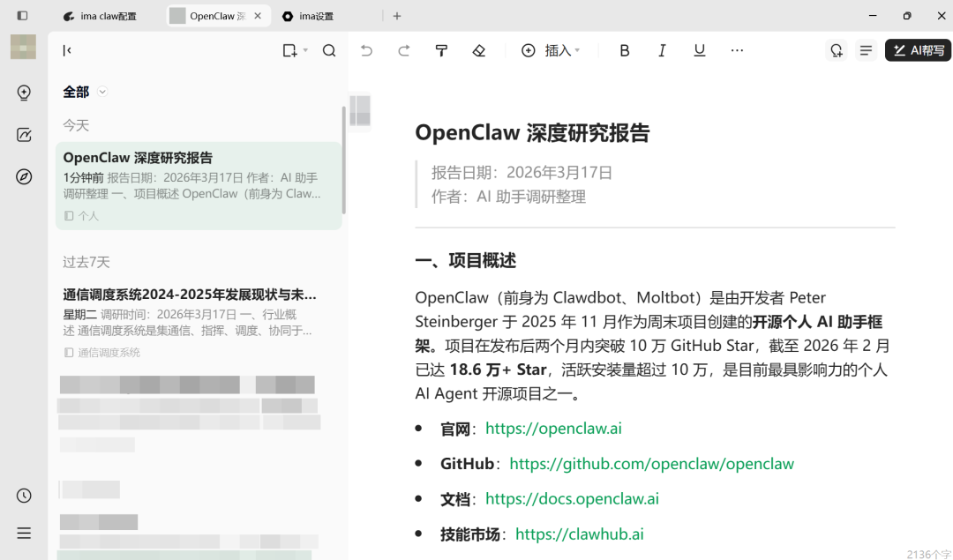953x560 pixels.
Task: Open more formatting options ellipsis
Action: click(x=737, y=50)
